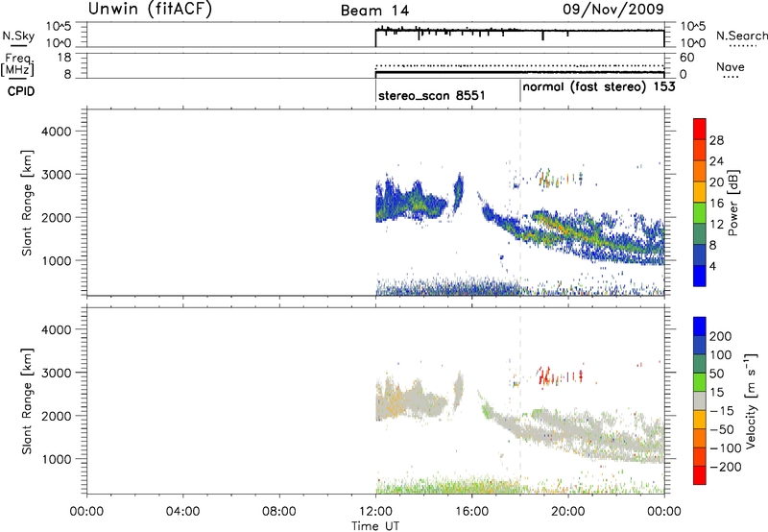Click the dark blue swatch at Velocity colorbar top
Viewport: 768px width, 532px height.
coord(700,326)
